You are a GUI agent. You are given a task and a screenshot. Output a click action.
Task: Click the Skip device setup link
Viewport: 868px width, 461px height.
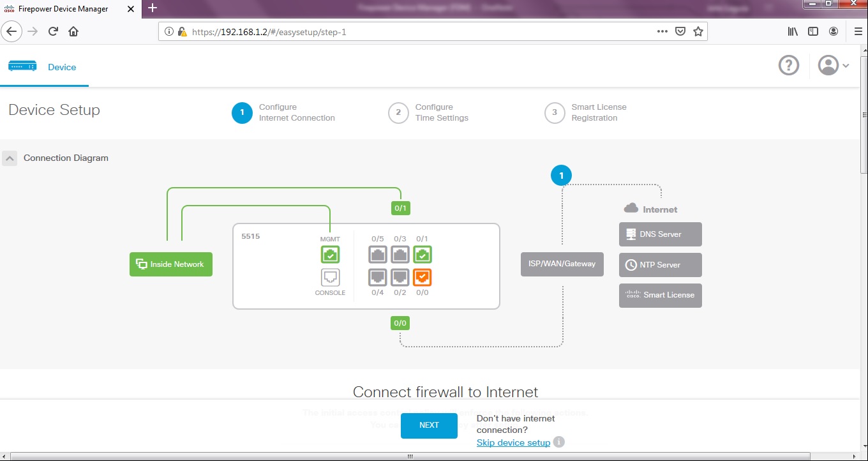(513, 442)
